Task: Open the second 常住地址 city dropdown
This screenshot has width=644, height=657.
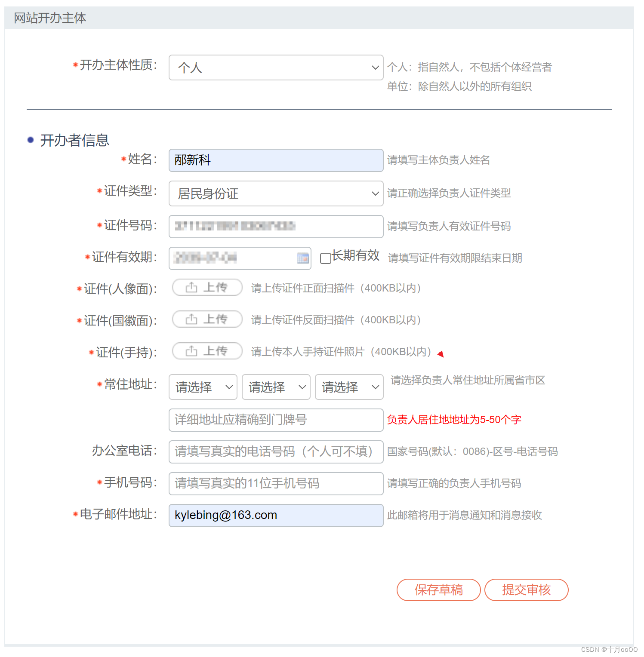Action: (x=276, y=387)
